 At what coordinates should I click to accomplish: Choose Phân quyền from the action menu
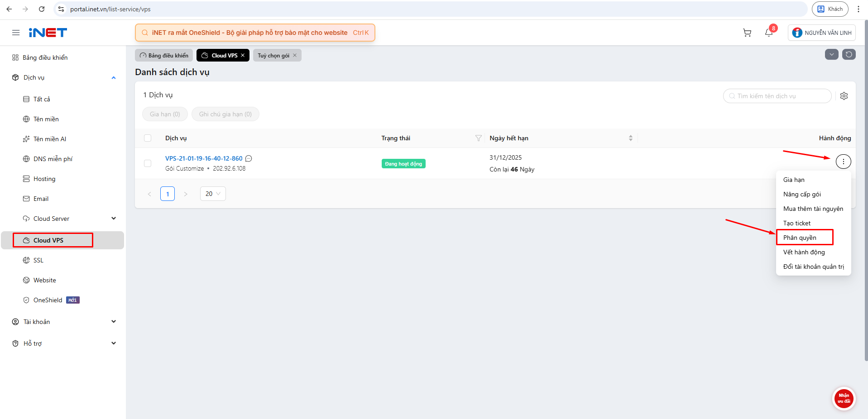[813, 238]
